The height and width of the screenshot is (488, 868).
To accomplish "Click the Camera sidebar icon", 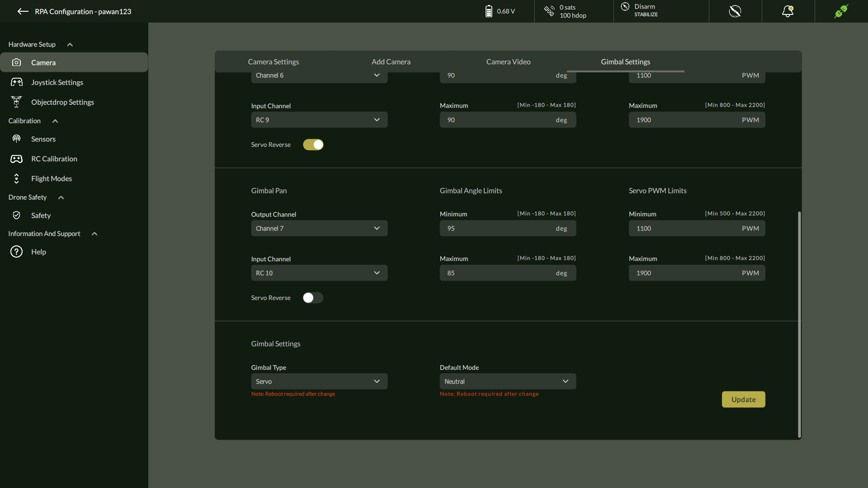I will click(16, 62).
